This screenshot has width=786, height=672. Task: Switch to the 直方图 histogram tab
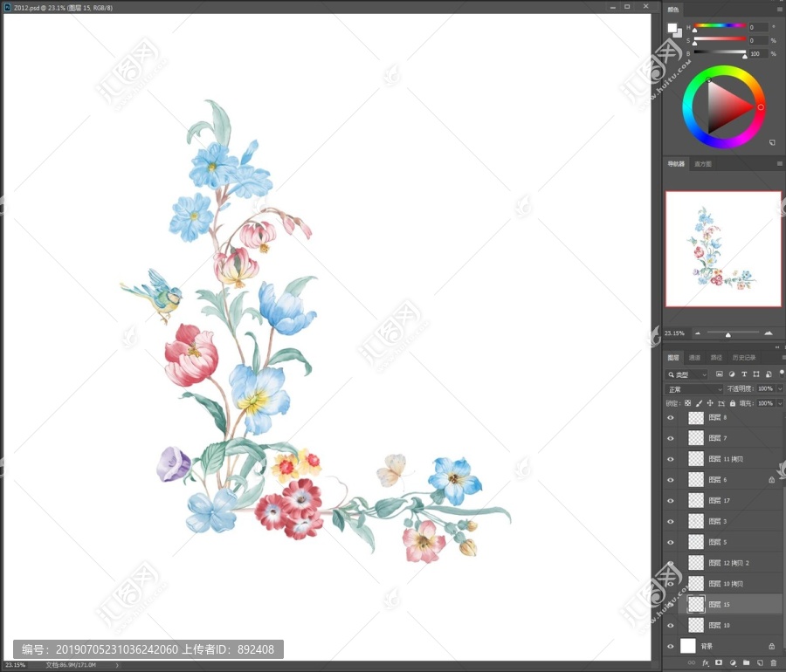[703, 164]
